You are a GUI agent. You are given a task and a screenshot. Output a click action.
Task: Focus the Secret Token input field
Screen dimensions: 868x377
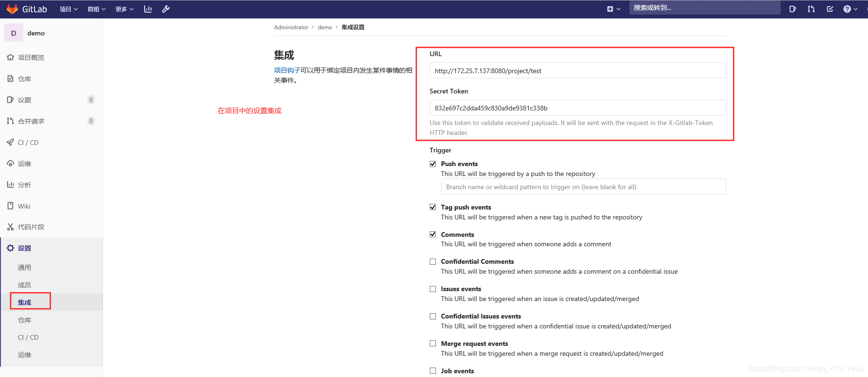coord(578,108)
